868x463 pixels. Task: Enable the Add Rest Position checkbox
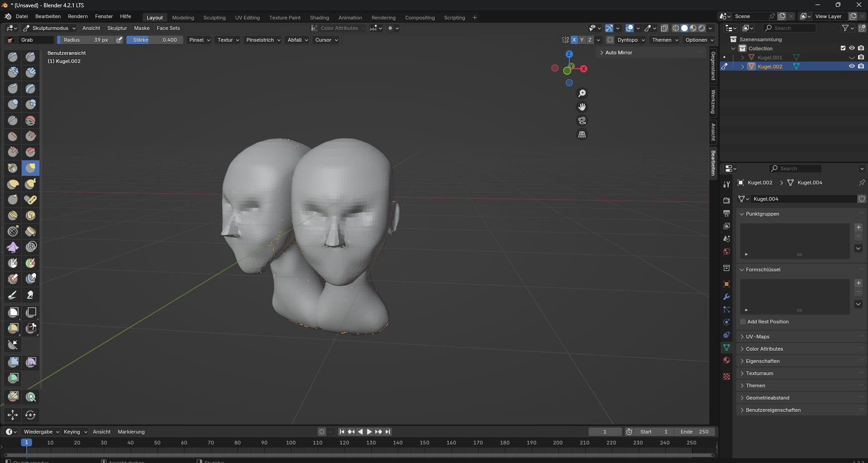click(743, 322)
